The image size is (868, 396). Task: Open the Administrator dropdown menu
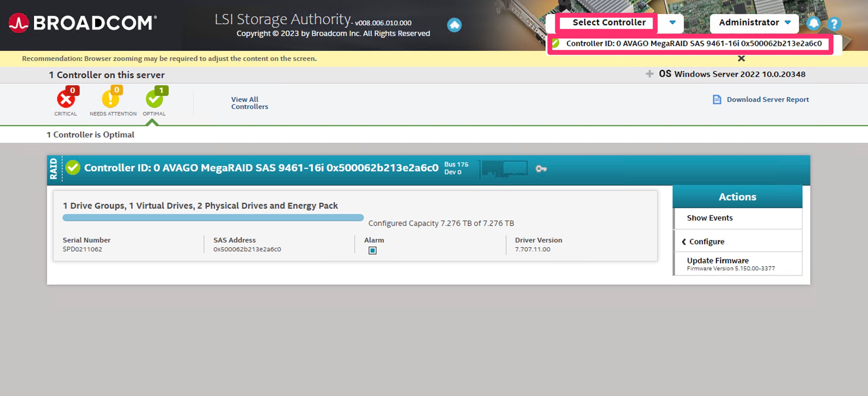coord(754,23)
